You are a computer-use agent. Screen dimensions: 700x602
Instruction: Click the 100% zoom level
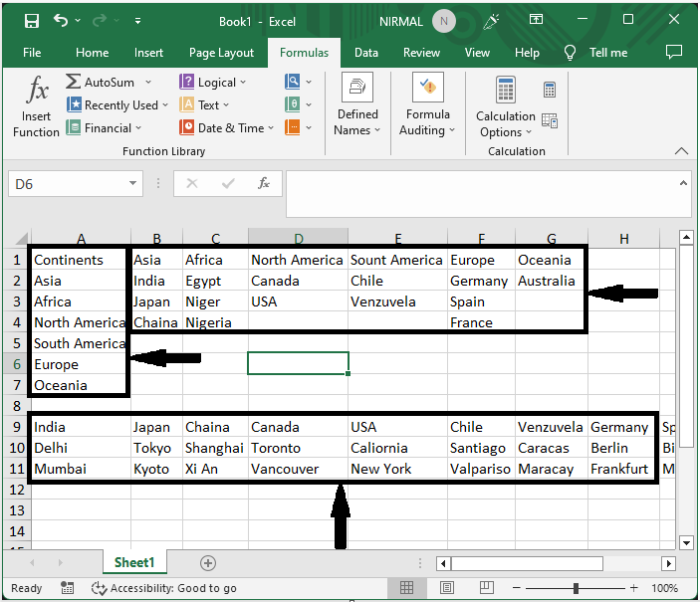(x=664, y=588)
